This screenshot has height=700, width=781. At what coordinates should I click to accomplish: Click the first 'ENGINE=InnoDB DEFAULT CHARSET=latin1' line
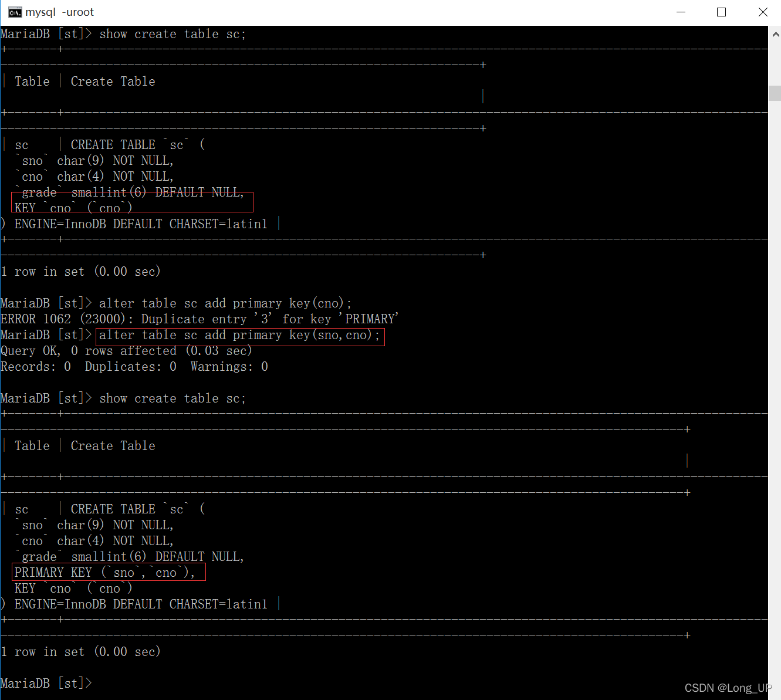pos(141,224)
